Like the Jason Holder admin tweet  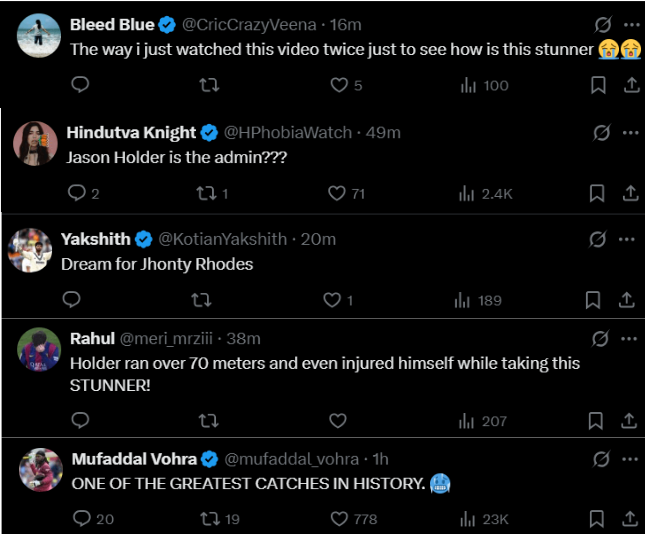click(337, 193)
